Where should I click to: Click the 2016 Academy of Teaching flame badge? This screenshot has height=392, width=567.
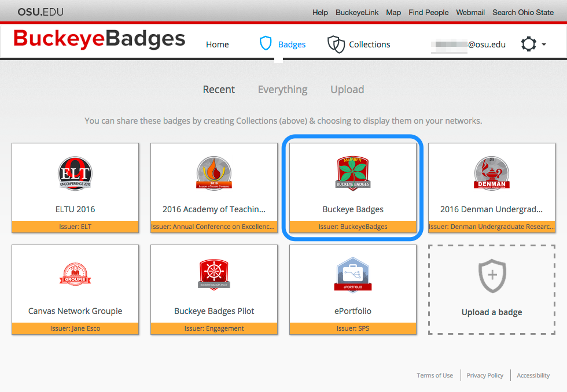coord(214,173)
